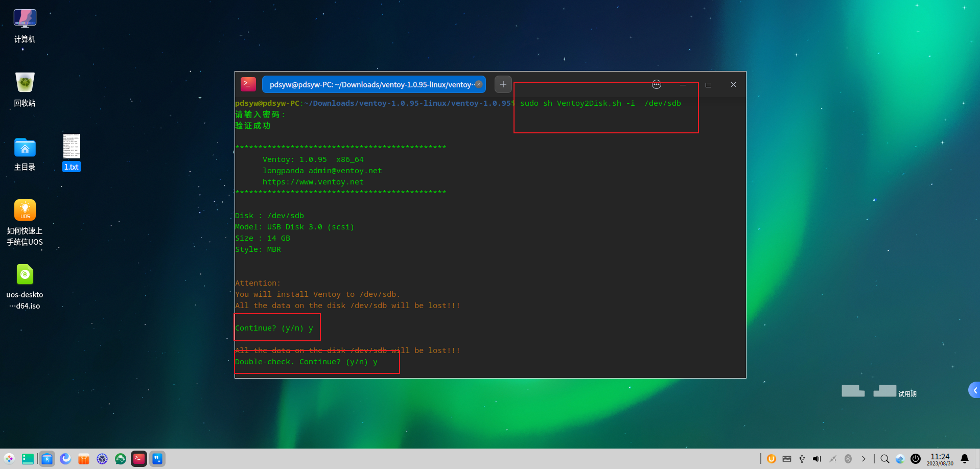The height and width of the screenshot is (469, 980).
Task: Click the 'longpanda admin@ventoy.net' line
Action: coord(322,171)
